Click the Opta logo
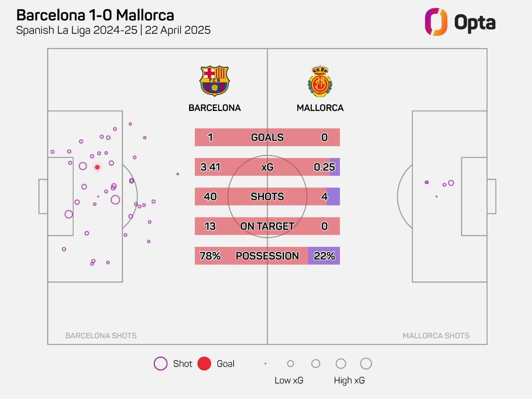 tap(460, 22)
